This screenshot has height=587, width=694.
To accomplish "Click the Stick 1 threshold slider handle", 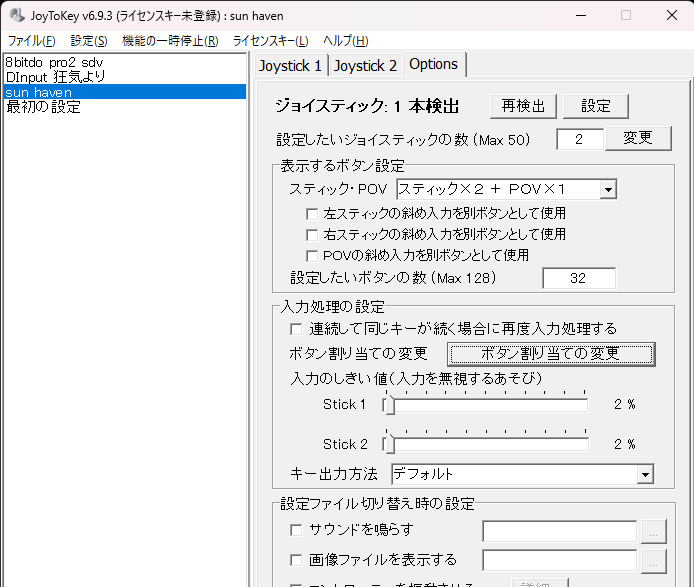I will (x=389, y=405).
